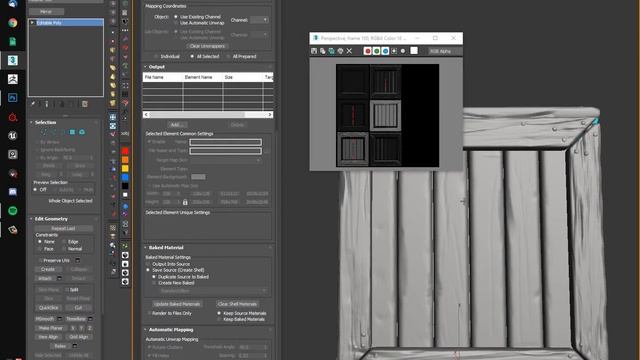Select Use Existing Channel for Object

[x=176, y=17]
